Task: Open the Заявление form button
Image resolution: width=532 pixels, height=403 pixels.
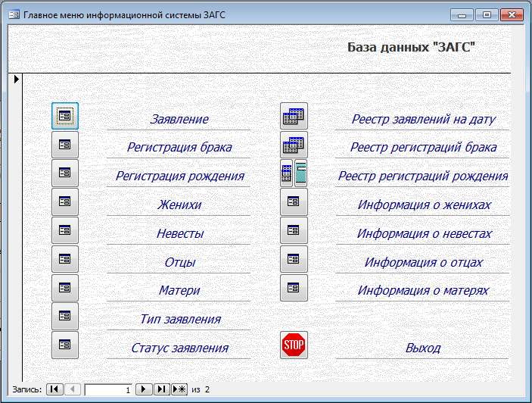Action: click(x=65, y=116)
